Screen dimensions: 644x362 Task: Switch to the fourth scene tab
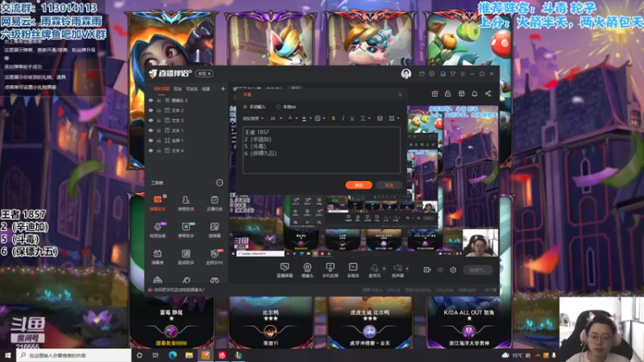[206, 88]
